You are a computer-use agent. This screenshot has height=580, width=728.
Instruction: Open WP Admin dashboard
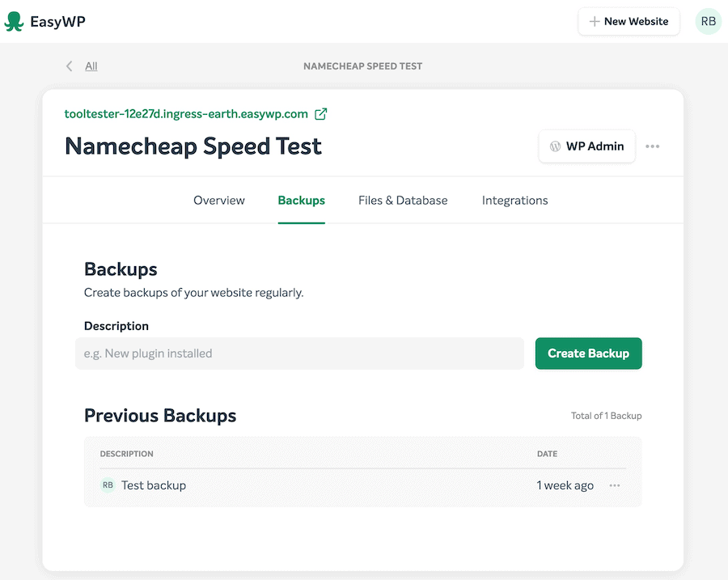coord(587,146)
